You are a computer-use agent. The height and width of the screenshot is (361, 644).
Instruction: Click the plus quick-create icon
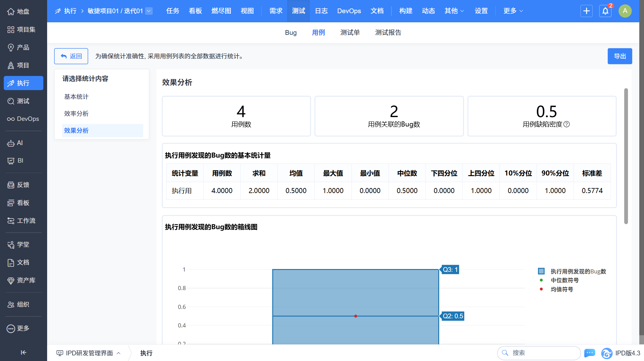click(x=586, y=11)
